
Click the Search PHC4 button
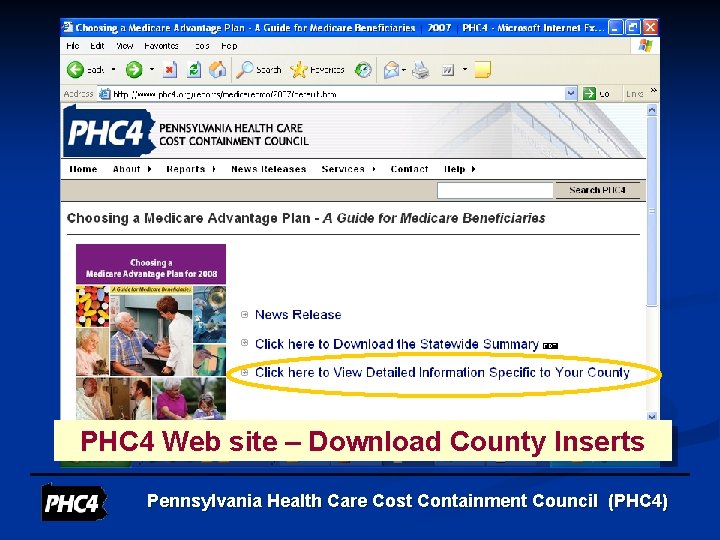pyautogui.click(x=597, y=190)
